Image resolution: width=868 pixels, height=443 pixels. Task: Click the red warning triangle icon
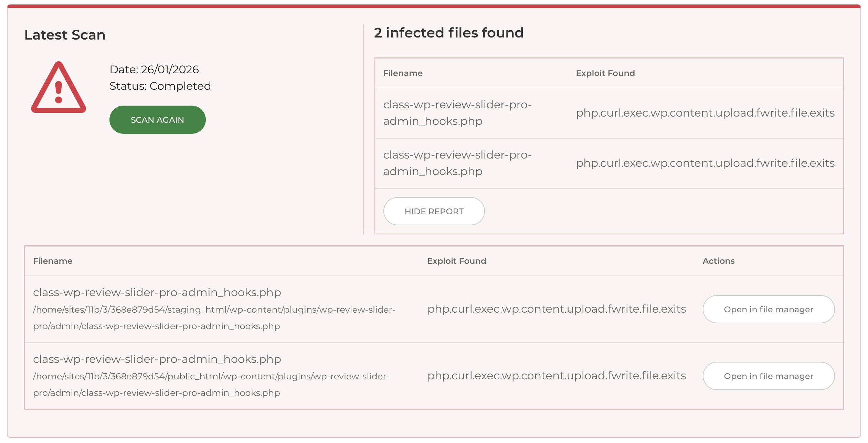tap(59, 88)
